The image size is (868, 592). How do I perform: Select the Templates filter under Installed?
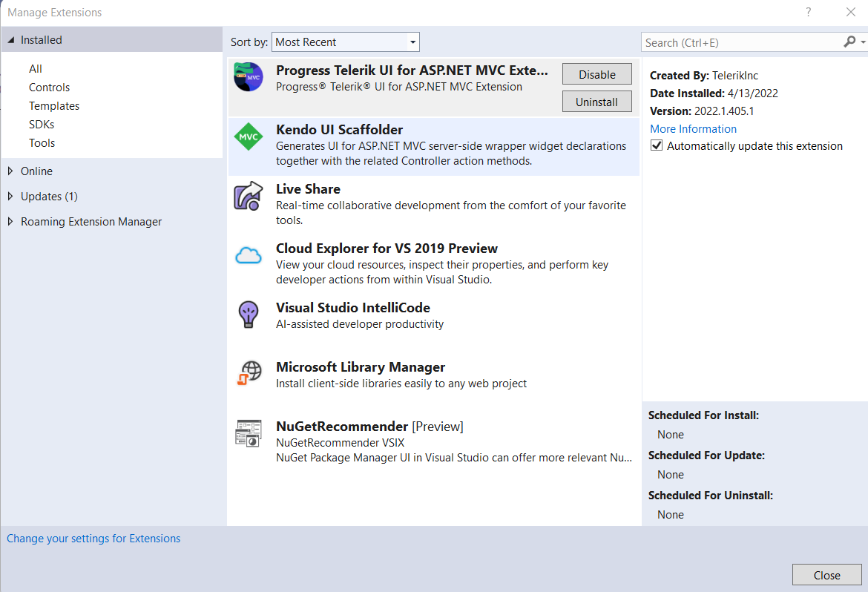pos(54,106)
